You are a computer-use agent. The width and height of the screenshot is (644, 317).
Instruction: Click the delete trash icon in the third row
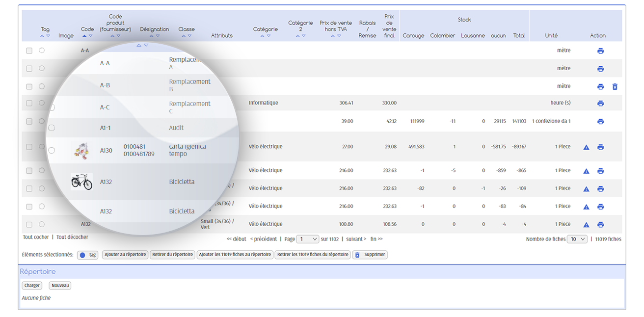click(615, 87)
